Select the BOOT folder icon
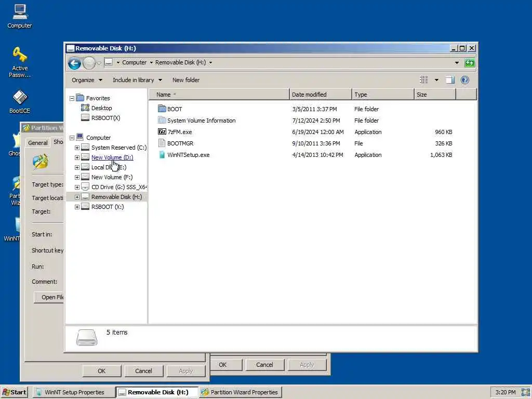The height and width of the screenshot is (399, 532). tap(162, 109)
